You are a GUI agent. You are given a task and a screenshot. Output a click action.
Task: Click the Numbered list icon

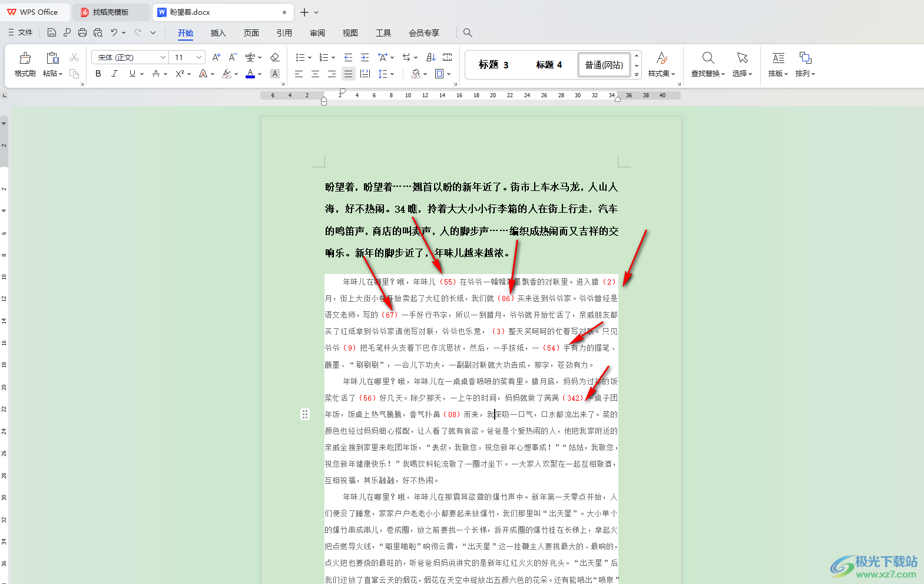click(323, 57)
